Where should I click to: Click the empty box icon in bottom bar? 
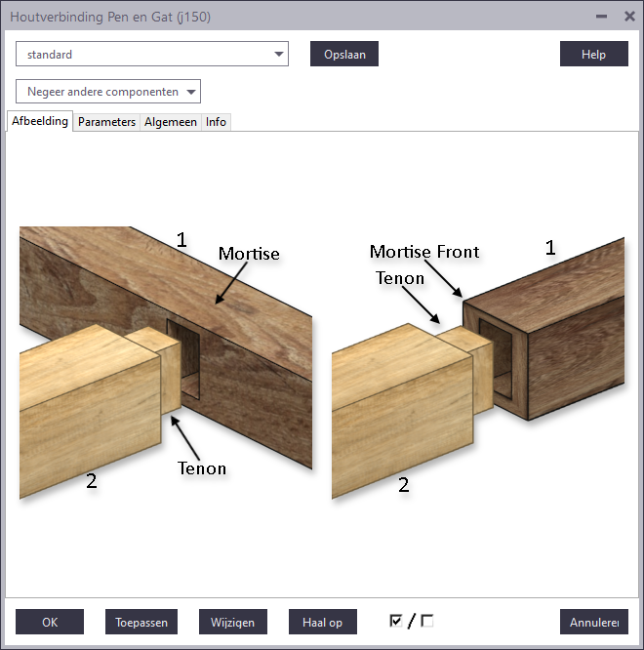point(427,621)
